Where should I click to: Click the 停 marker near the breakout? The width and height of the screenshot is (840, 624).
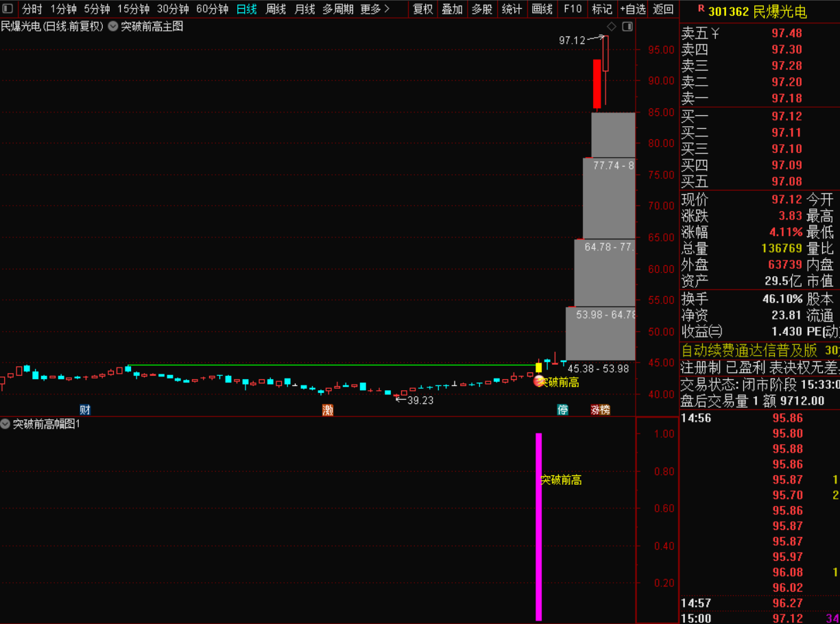point(562,410)
